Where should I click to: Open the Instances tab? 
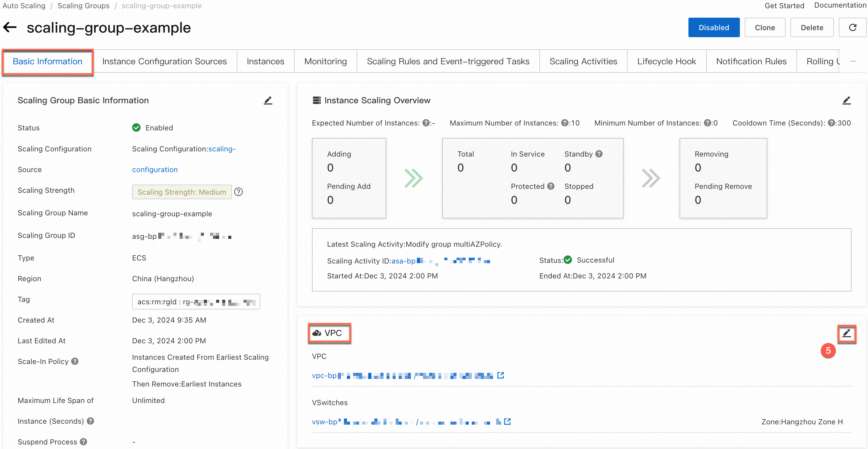pos(265,62)
